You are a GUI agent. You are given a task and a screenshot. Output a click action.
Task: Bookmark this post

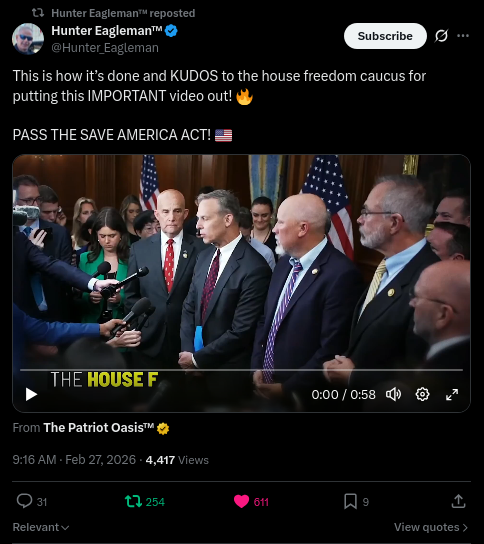click(x=350, y=501)
